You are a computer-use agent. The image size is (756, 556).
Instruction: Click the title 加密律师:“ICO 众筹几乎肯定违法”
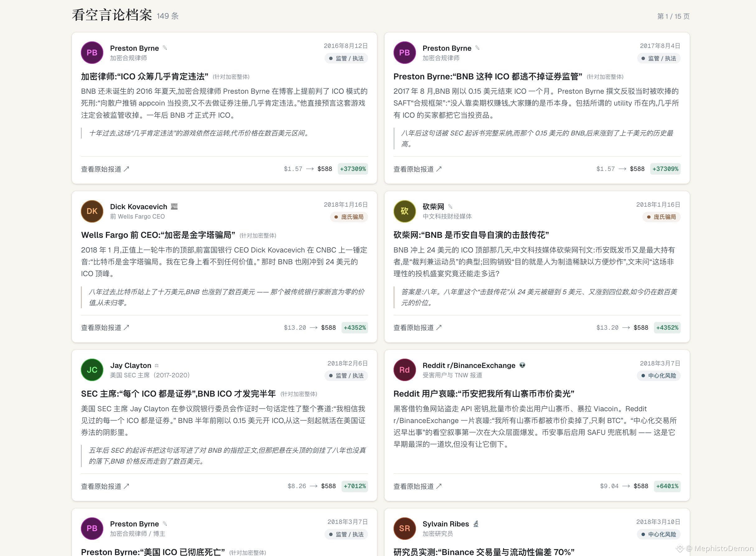click(x=145, y=77)
